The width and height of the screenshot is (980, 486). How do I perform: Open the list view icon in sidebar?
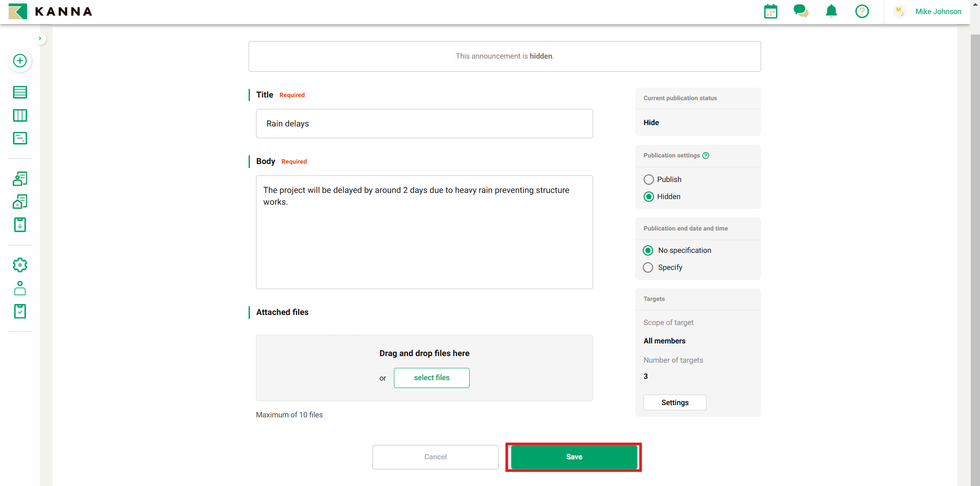click(x=20, y=92)
